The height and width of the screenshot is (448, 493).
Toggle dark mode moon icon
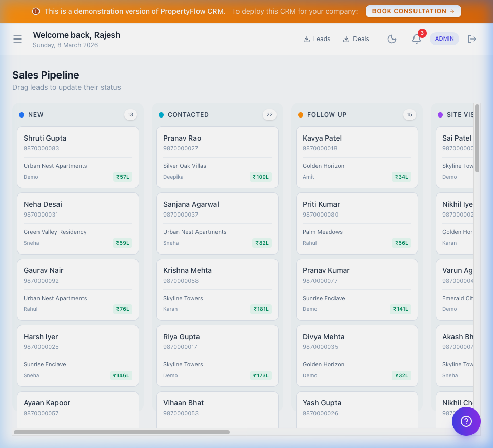click(392, 39)
